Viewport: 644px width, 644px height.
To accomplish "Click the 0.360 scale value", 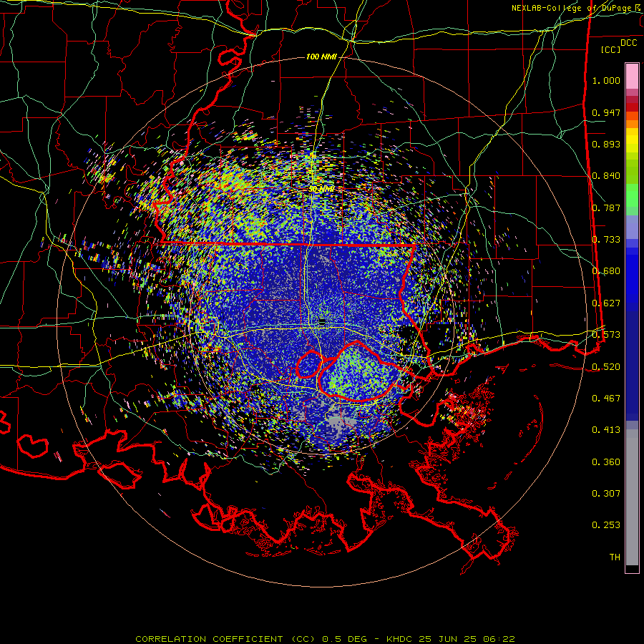I will click(606, 462).
